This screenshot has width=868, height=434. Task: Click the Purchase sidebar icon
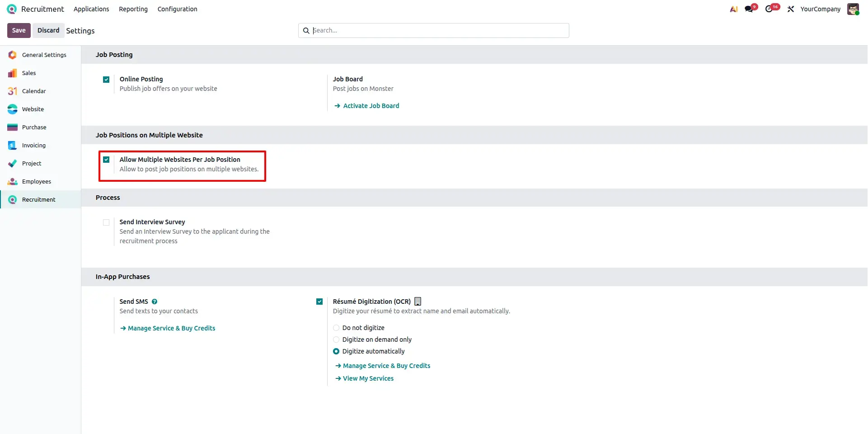click(13, 127)
